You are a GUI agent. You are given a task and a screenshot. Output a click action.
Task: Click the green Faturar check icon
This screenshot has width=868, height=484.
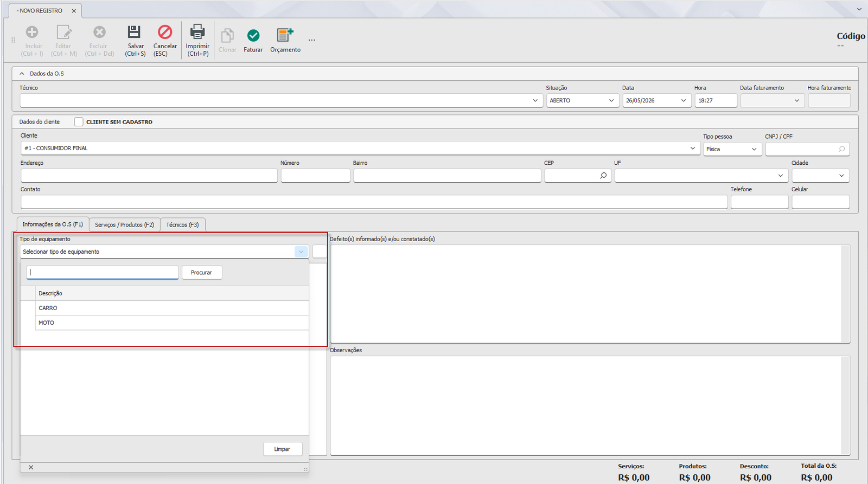253,35
